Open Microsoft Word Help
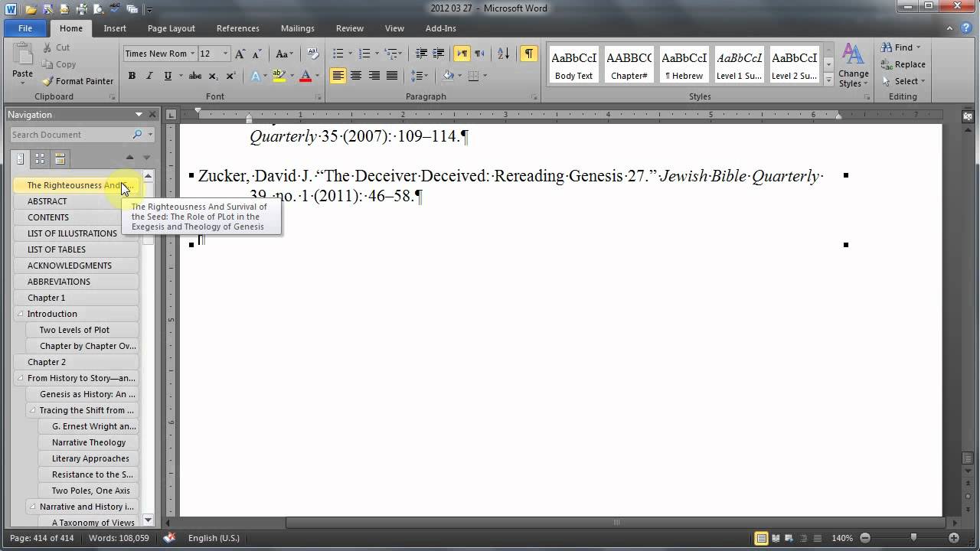980x551 pixels. click(966, 28)
